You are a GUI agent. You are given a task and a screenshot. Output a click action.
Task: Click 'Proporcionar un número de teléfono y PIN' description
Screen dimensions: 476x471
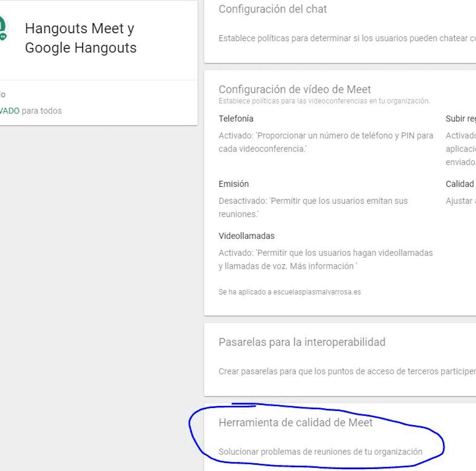click(326, 142)
